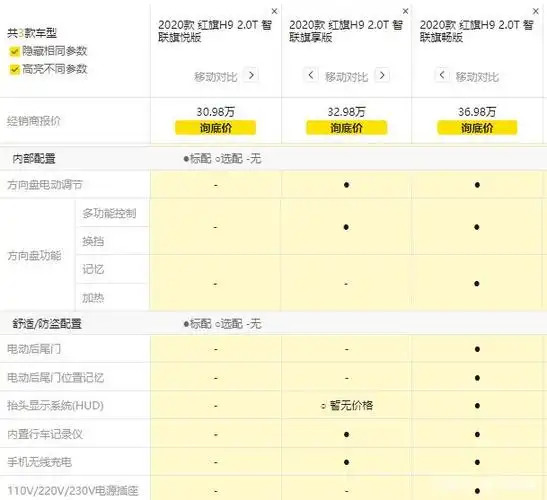
Task: Click the 抬头显示系统(HUD) row label
Action: (55, 405)
